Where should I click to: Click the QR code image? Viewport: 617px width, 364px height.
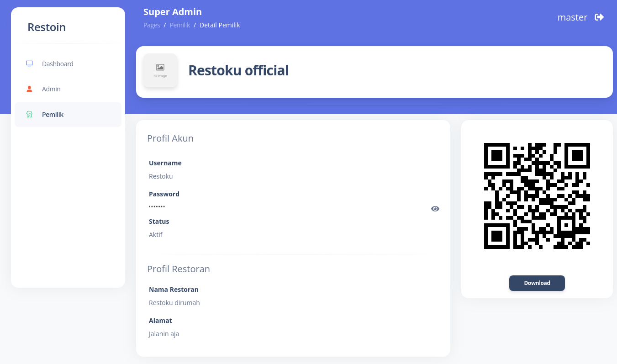[x=537, y=196]
